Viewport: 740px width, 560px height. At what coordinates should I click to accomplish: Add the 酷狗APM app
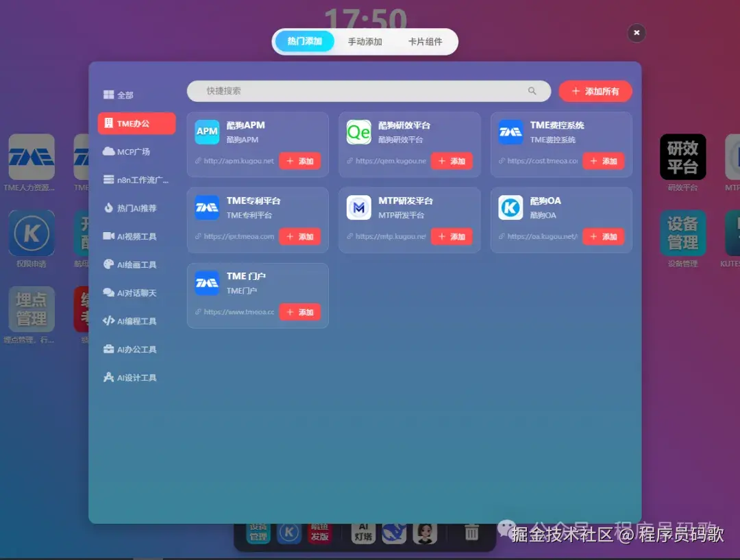click(x=299, y=161)
